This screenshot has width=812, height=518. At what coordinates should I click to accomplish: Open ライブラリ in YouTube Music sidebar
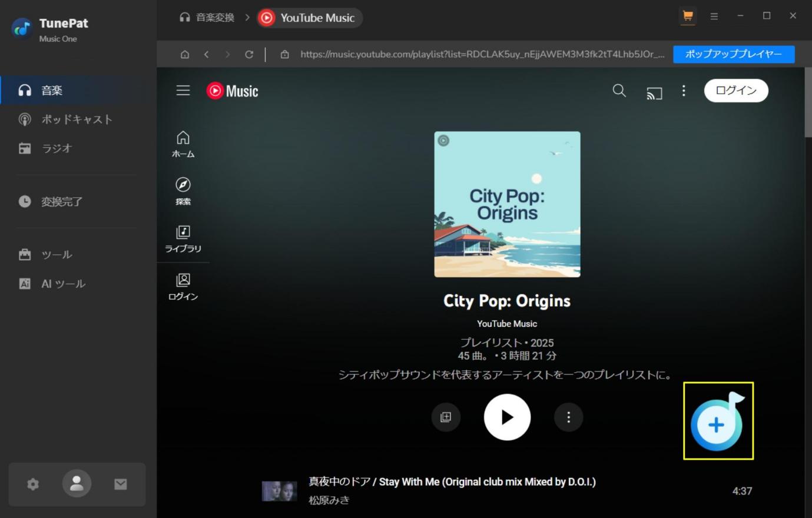click(183, 239)
